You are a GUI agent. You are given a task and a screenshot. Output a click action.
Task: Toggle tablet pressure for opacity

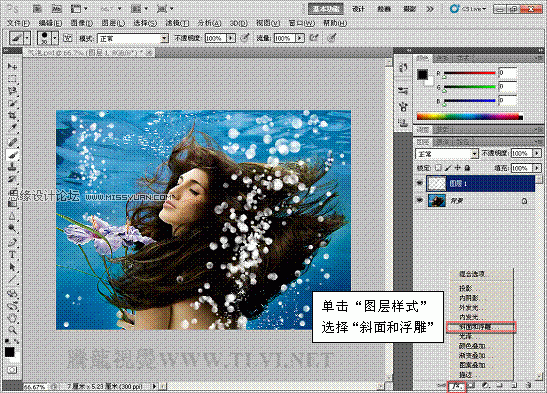point(245,38)
